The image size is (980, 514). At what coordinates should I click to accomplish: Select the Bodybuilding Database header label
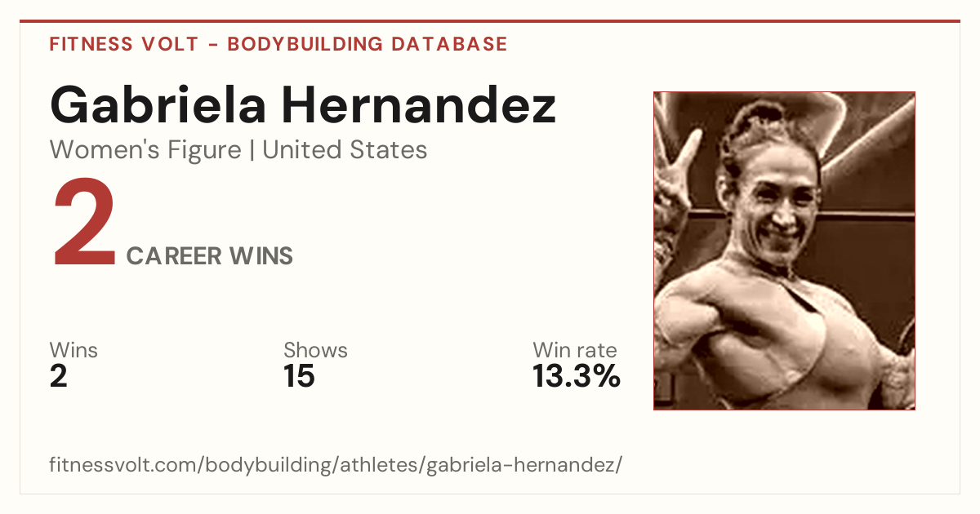(367, 44)
